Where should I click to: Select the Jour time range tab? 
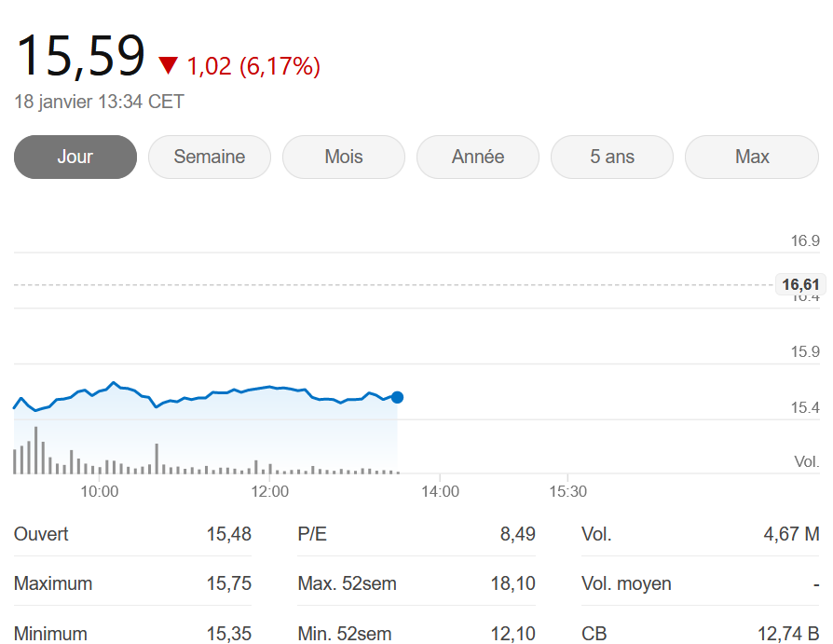click(x=75, y=157)
